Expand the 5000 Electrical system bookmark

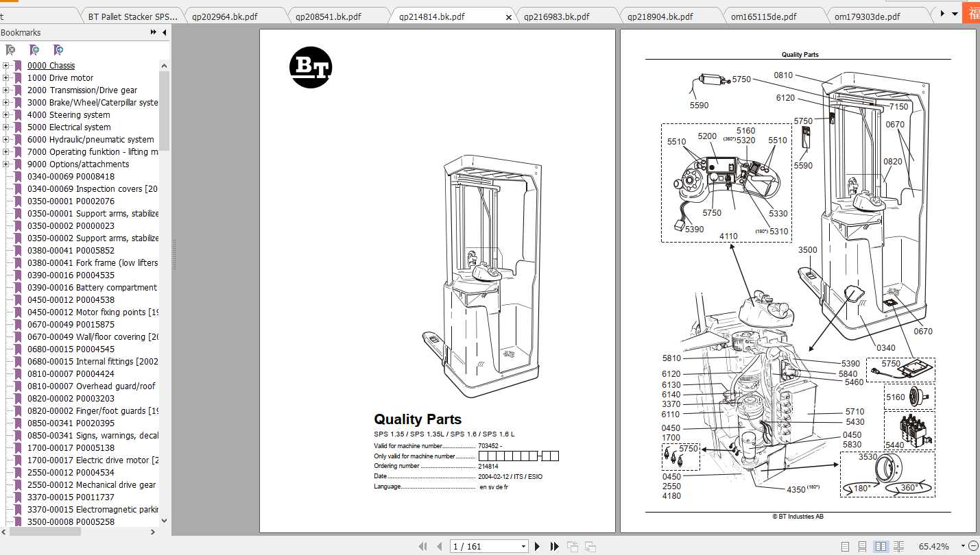[x=6, y=127]
